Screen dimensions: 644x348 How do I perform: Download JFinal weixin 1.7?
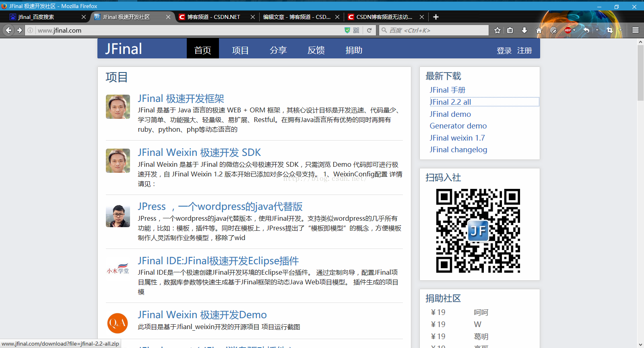point(457,138)
